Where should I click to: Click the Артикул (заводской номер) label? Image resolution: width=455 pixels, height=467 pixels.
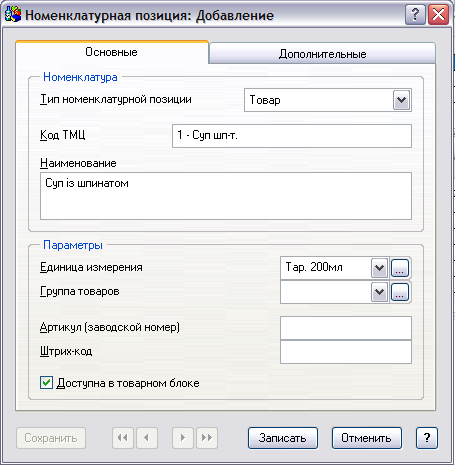coord(110,327)
